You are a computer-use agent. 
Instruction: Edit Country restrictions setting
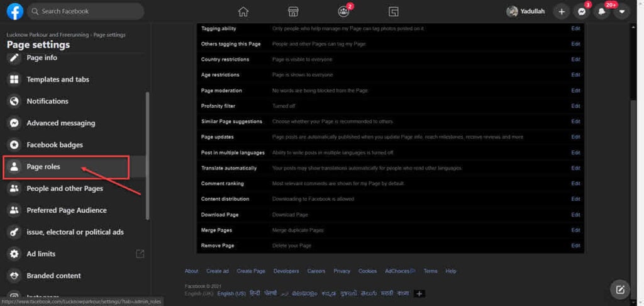click(x=575, y=59)
